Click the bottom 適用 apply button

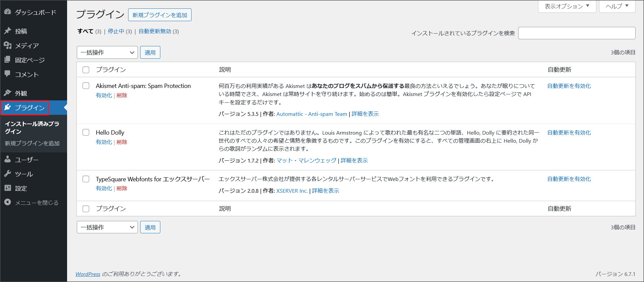tap(150, 227)
